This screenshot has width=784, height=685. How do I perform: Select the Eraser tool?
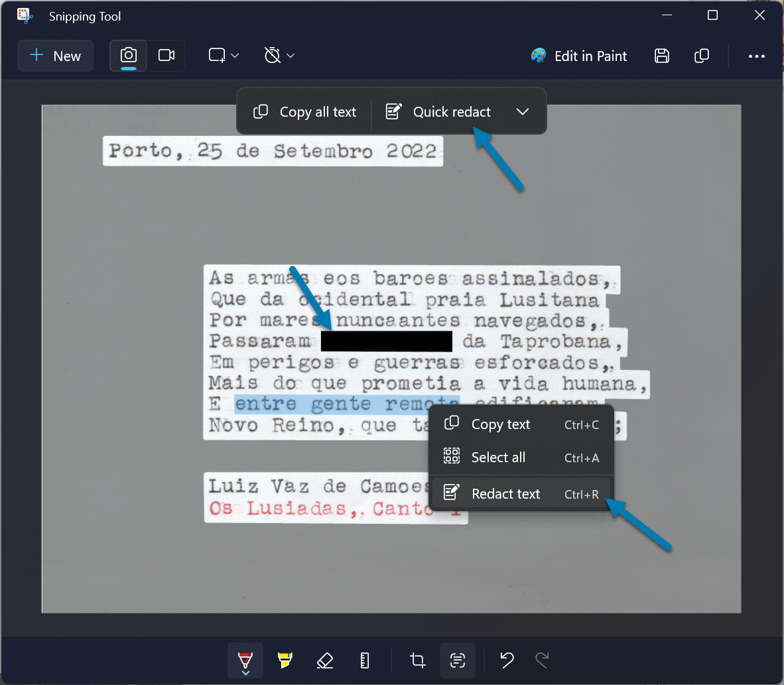[325, 660]
